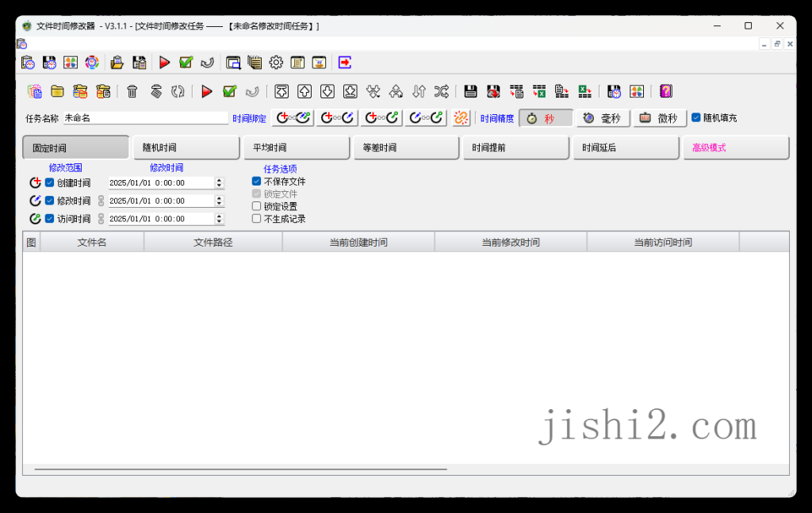Viewport: 812px width, 513px height.
Task: Switch to the 等差时间 tab
Action: [406, 147]
